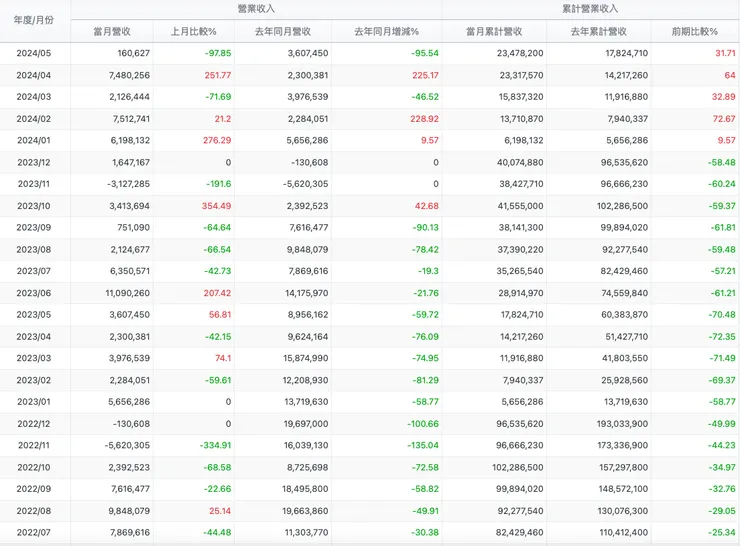Click monthly revenue value 11,090,260
Viewport: 740px width, 546px height.
point(127,293)
